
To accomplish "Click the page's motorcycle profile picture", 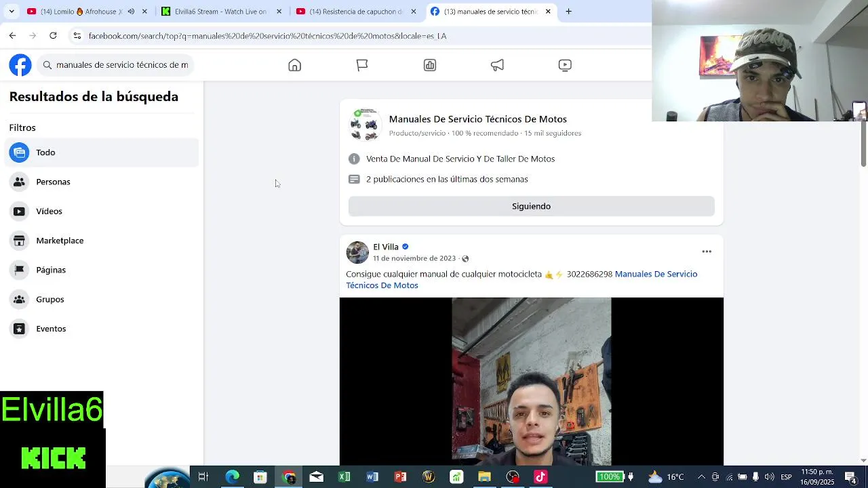I will pyautogui.click(x=365, y=125).
